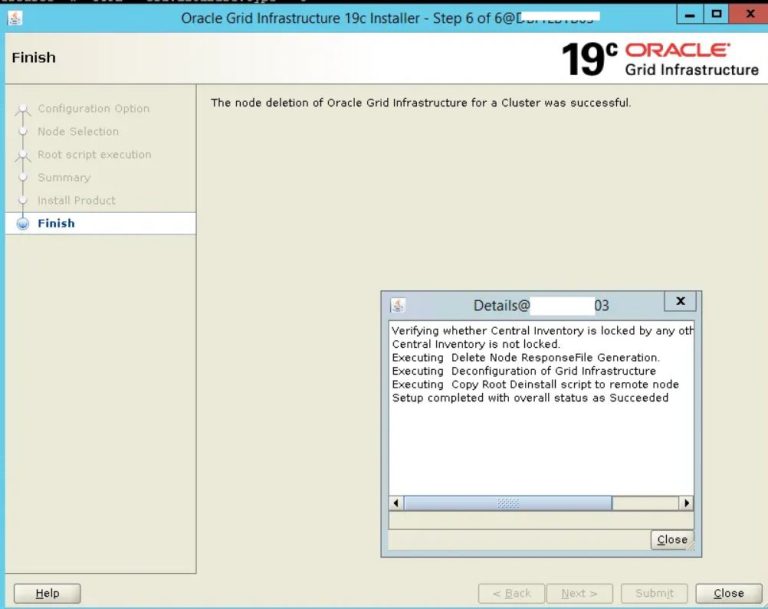Click the disabled Back button
This screenshot has height=609, width=768.
point(511,593)
